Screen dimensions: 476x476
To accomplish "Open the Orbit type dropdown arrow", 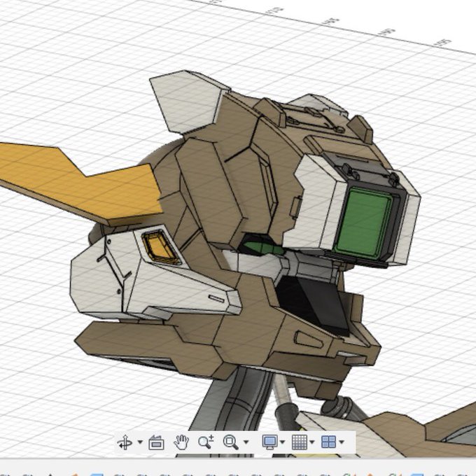I will click(x=140, y=442).
